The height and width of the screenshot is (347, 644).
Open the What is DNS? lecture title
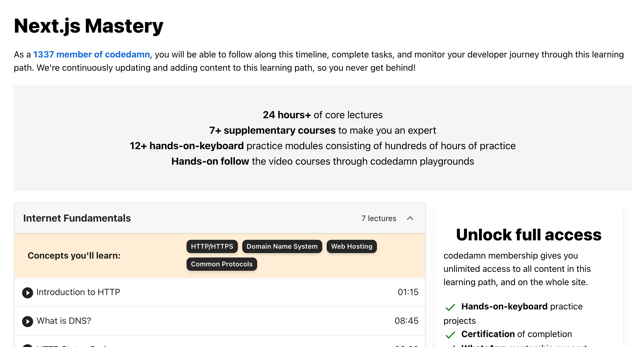pos(64,321)
